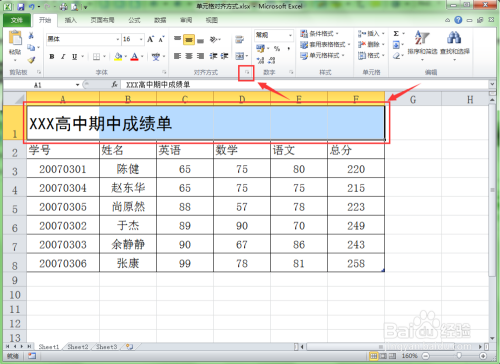Switch to the 页面布局 tab

click(102, 20)
